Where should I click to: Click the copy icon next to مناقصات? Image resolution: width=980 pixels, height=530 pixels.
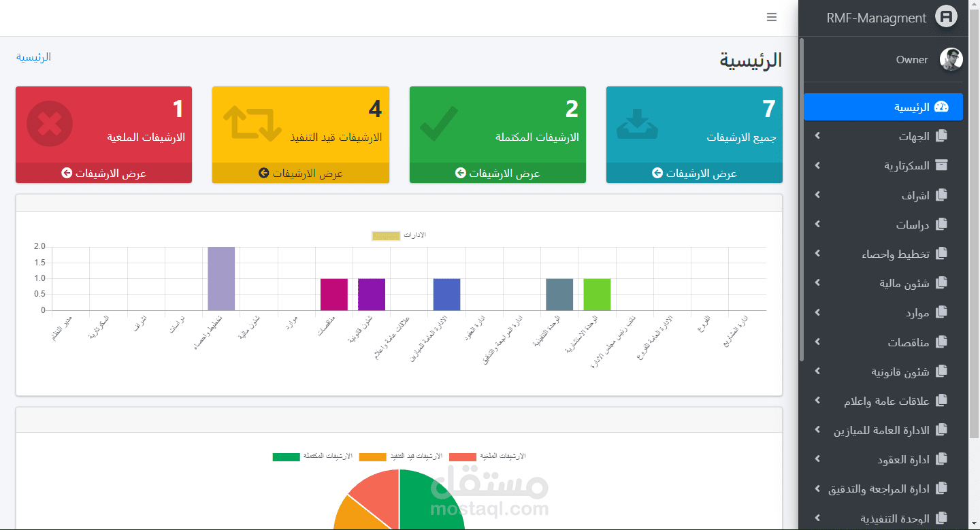pyautogui.click(x=942, y=342)
